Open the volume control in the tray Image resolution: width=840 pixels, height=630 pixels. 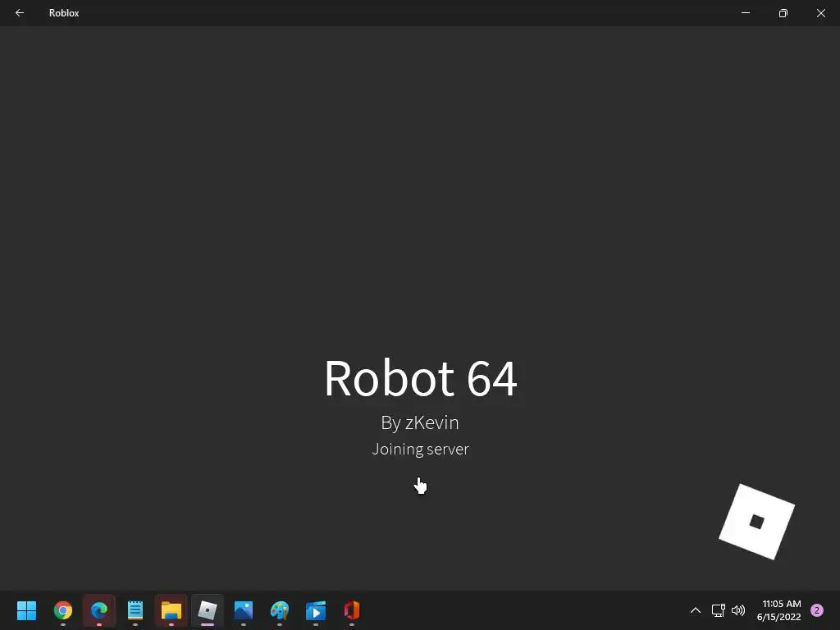[738, 610]
